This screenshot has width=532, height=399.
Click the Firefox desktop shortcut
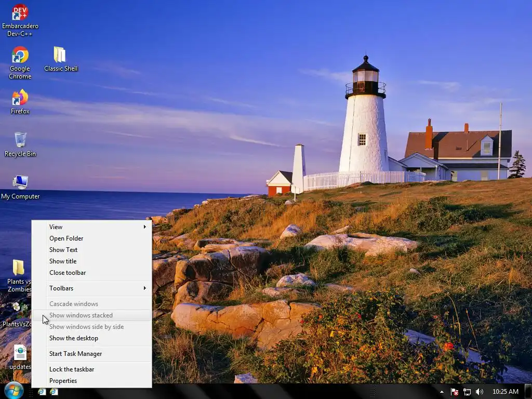[20, 102]
